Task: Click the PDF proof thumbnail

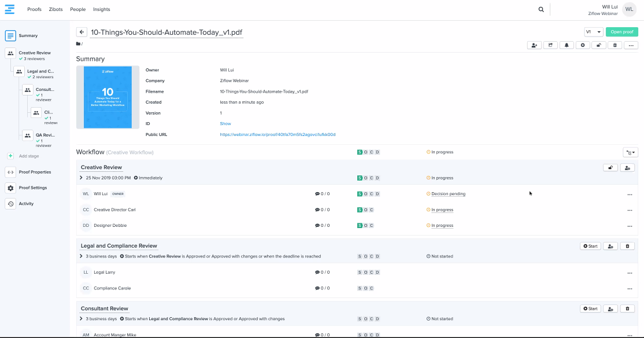Action: [108, 97]
